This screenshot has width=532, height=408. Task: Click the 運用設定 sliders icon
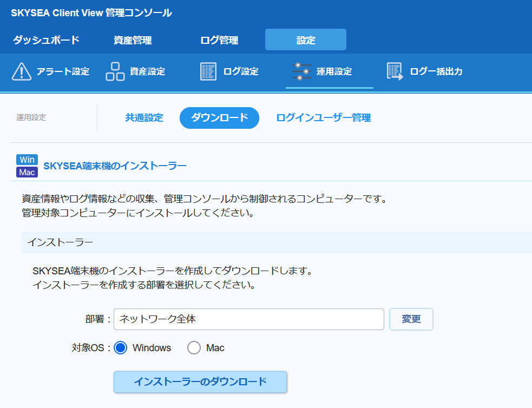(x=301, y=71)
